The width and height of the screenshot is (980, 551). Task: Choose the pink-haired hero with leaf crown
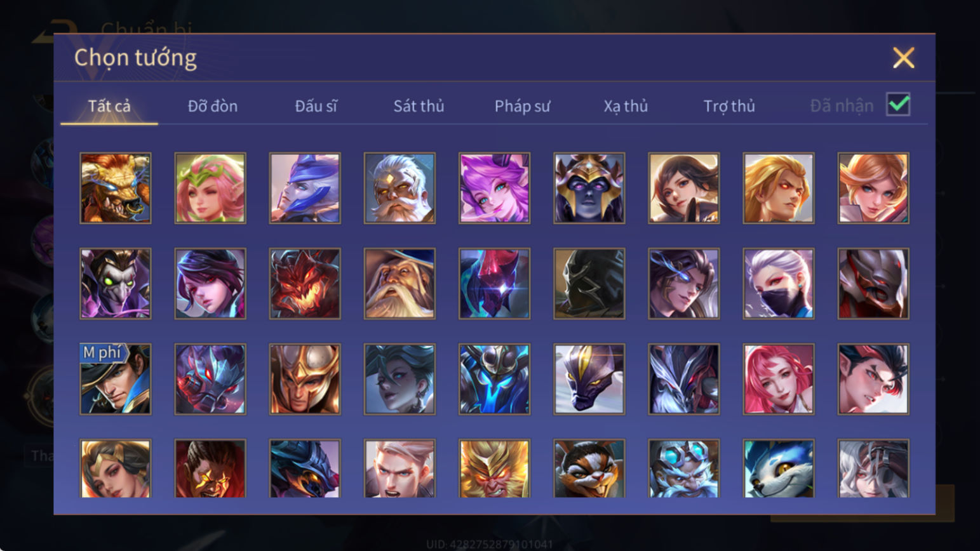point(210,188)
